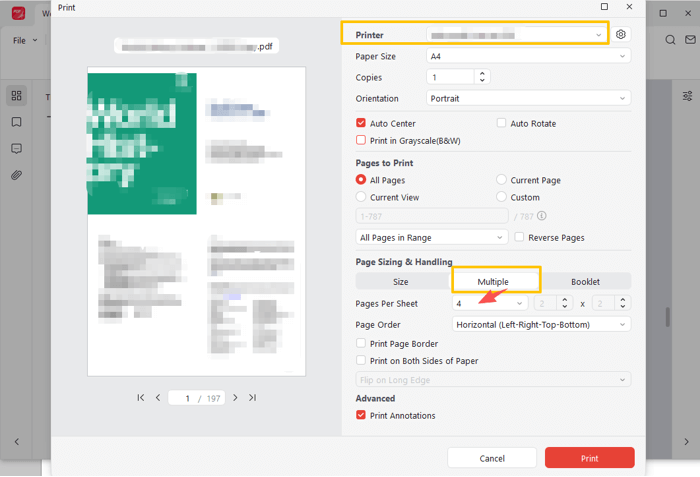Go to next preview page
The image size is (700, 477).
(235, 398)
